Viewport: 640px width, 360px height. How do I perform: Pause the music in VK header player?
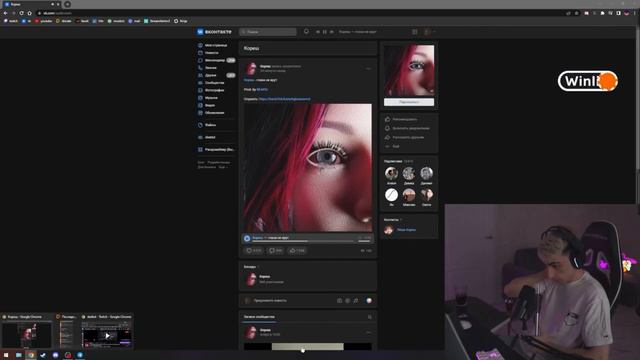pyautogui.click(x=325, y=31)
